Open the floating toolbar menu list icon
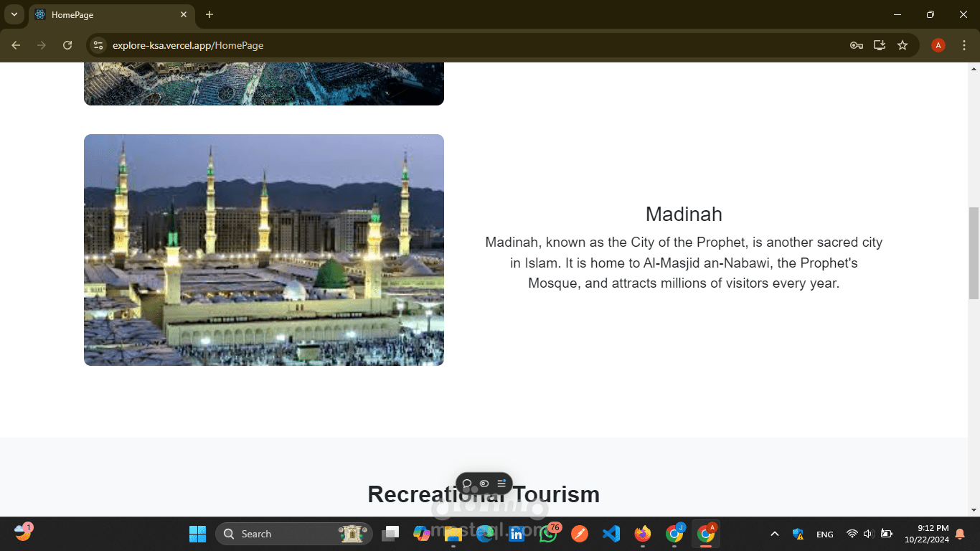 501,484
